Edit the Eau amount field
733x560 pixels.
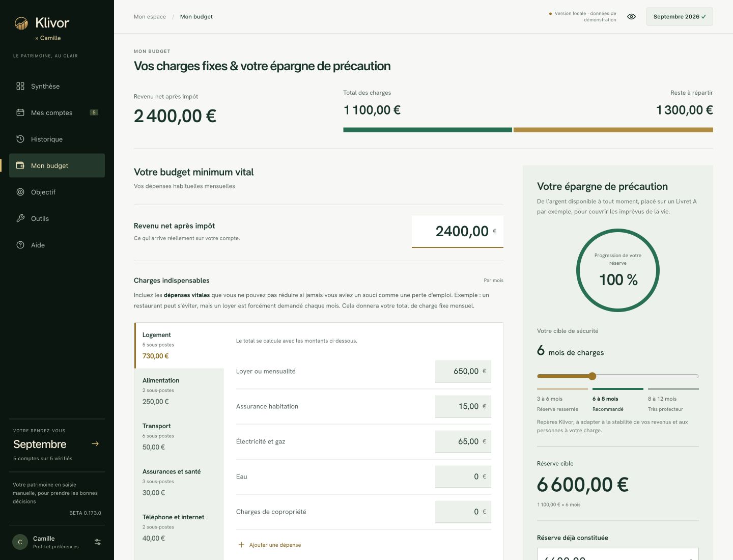point(463,477)
